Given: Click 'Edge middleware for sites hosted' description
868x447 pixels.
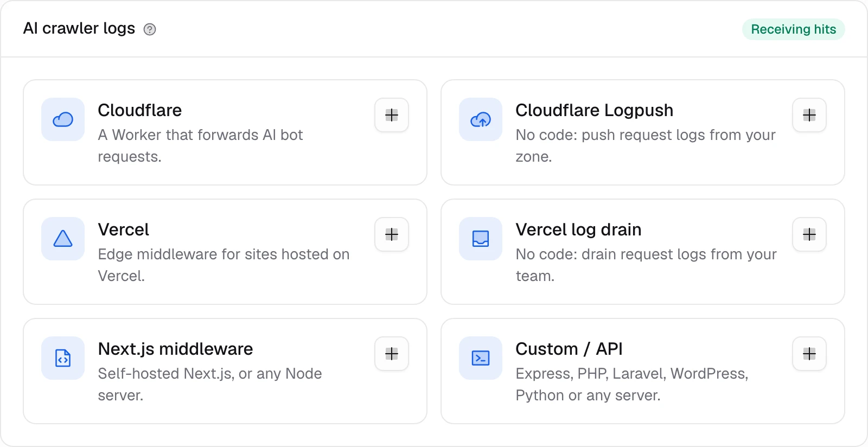Looking at the screenshot, I should pyautogui.click(x=224, y=265).
